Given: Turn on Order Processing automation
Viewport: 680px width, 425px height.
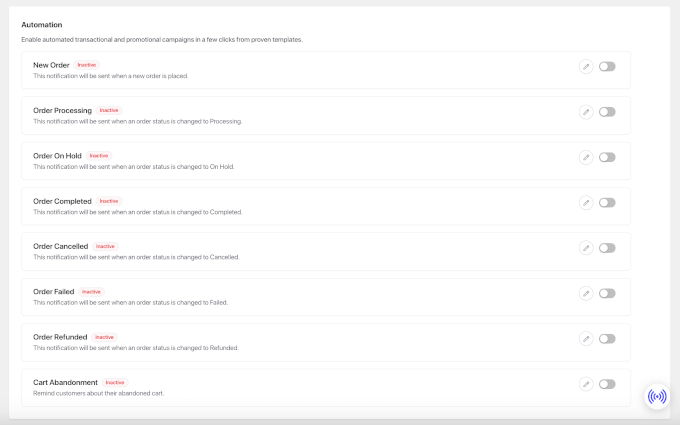Looking at the screenshot, I should pos(607,112).
